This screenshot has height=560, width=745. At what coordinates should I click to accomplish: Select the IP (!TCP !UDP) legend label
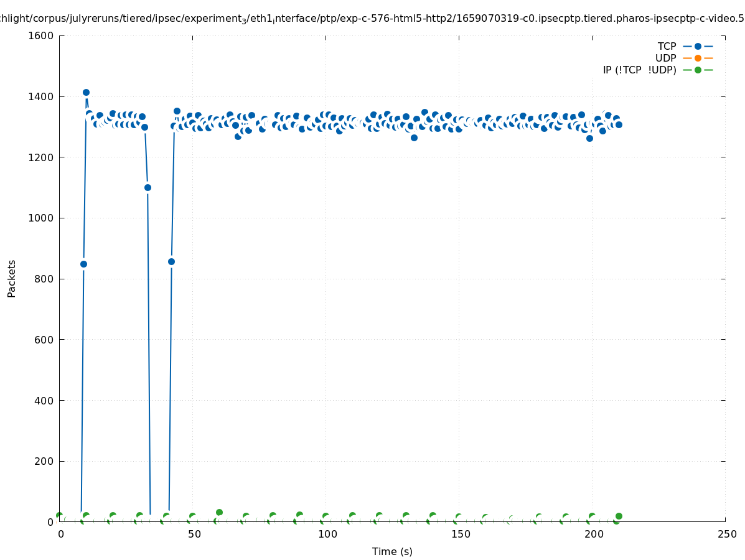click(x=639, y=70)
